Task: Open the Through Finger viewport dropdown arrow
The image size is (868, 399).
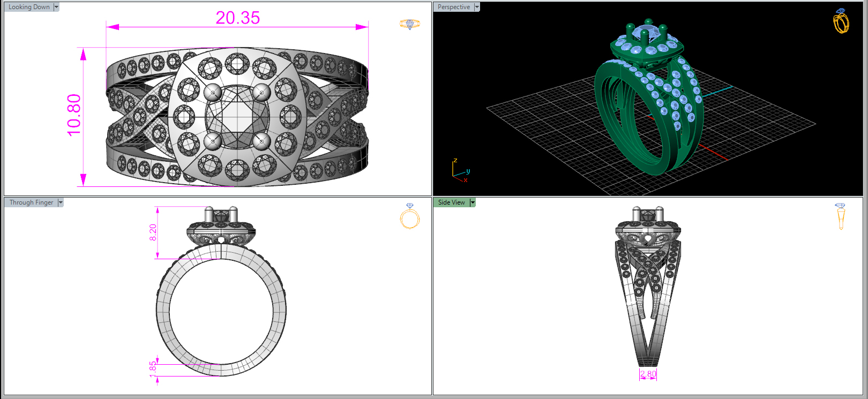Action: (61, 202)
